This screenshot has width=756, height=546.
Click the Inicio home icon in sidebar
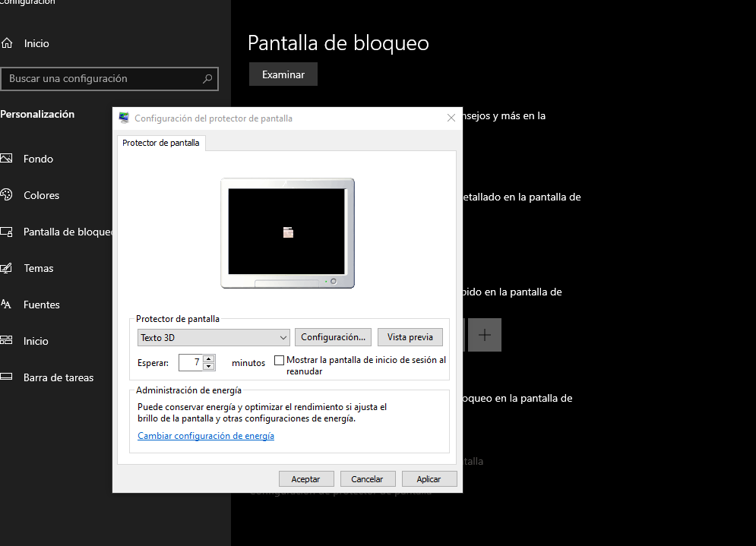7,43
